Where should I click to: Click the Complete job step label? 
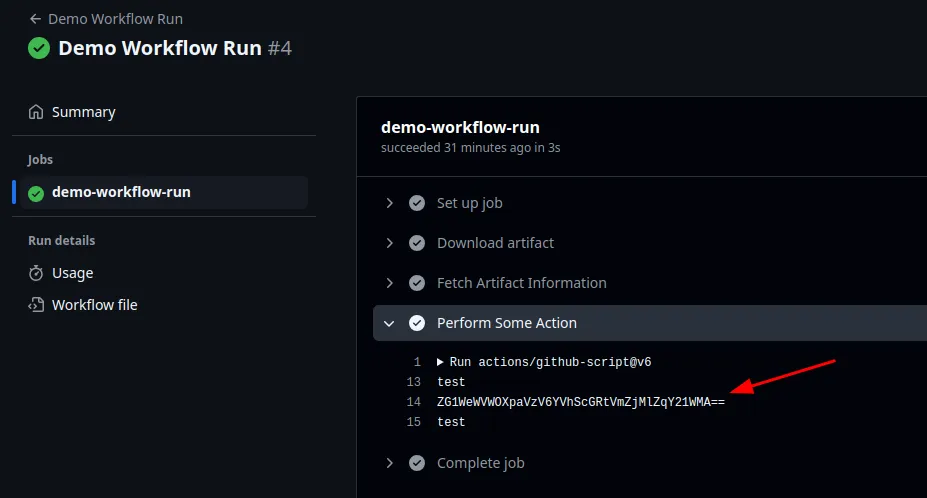[x=481, y=463]
